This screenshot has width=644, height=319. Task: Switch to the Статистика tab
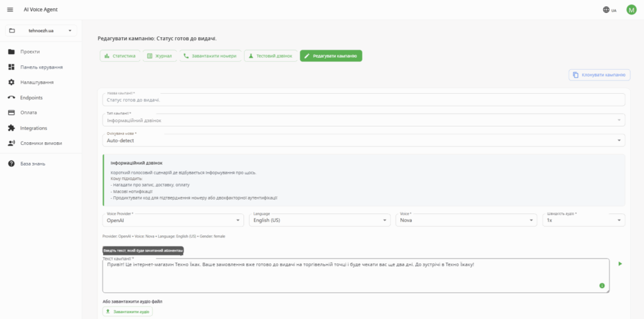pyautogui.click(x=120, y=56)
